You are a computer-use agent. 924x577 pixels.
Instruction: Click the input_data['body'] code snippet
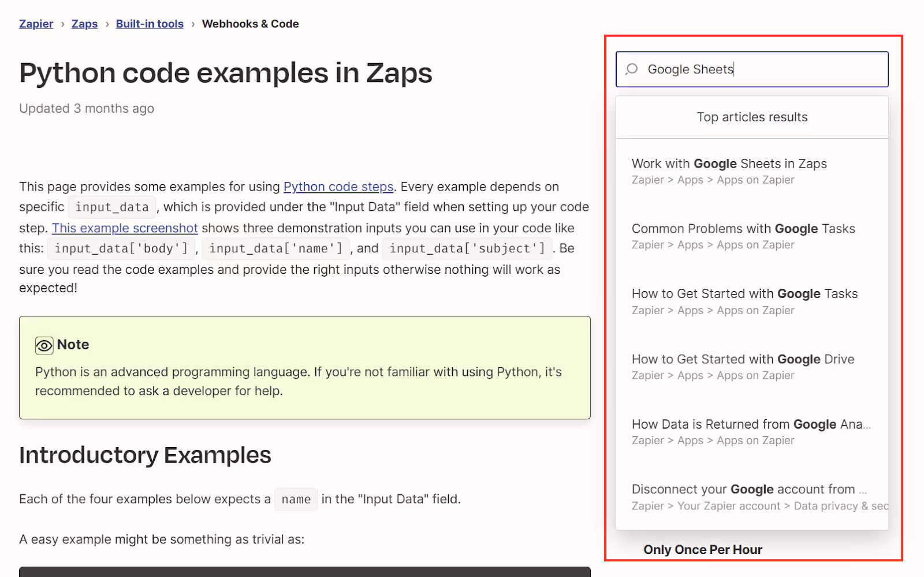pos(121,248)
